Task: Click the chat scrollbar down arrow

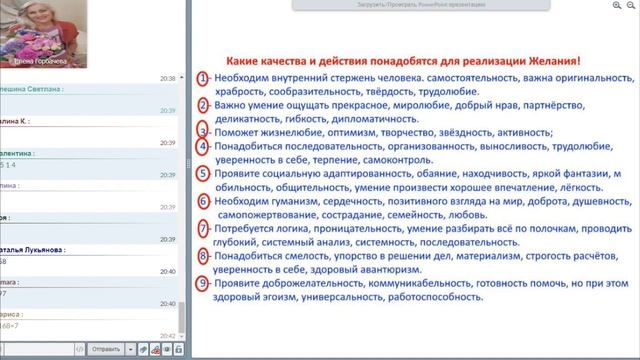Action: pyautogui.click(x=181, y=337)
